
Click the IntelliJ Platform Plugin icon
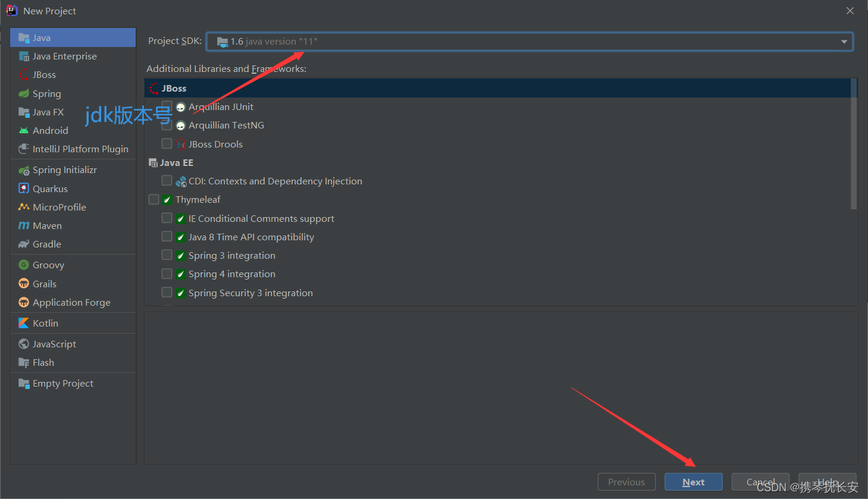(24, 149)
